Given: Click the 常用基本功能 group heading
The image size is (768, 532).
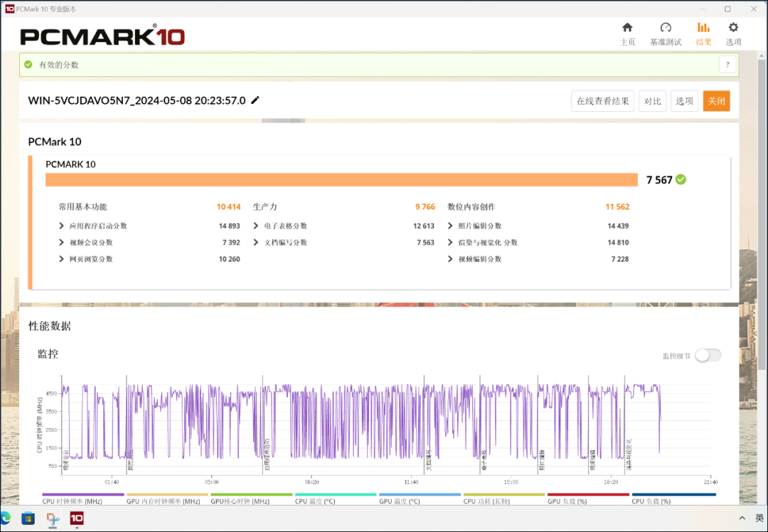Looking at the screenshot, I should click(x=82, y=207).
